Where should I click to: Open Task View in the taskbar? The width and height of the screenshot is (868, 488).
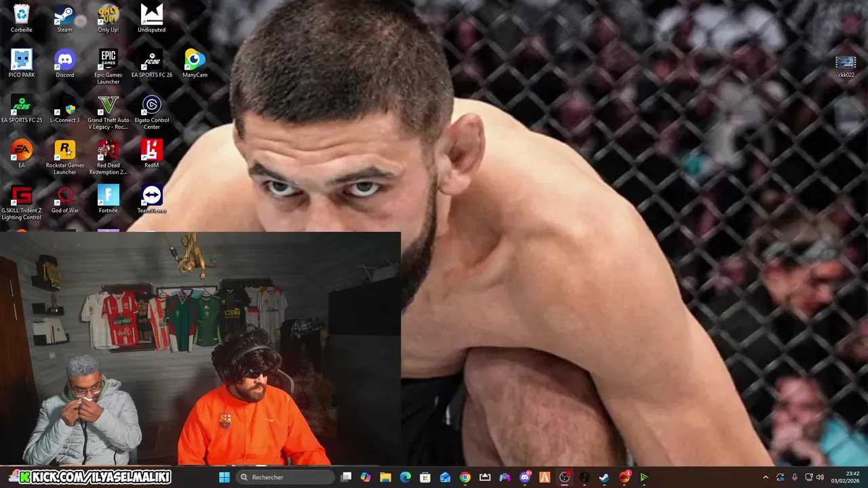click(x=346, y=477)
